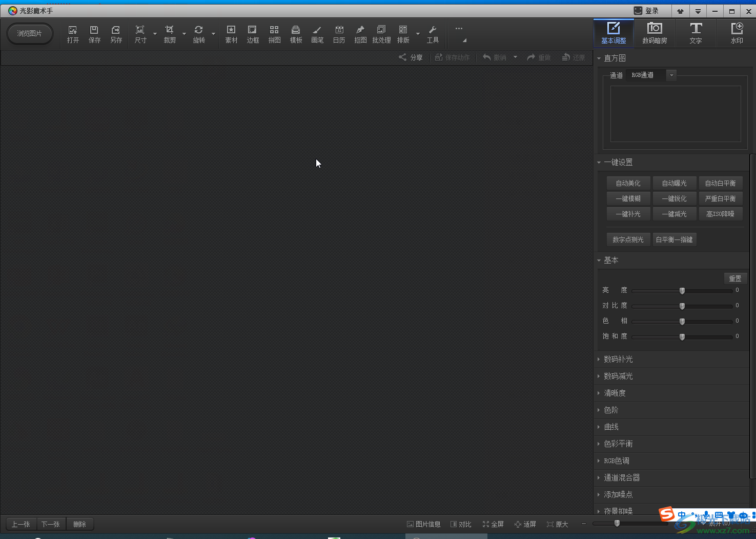Screen dimensions: 756x539
Task: Switch to 基本调整 tab
Action: point(614,33)
